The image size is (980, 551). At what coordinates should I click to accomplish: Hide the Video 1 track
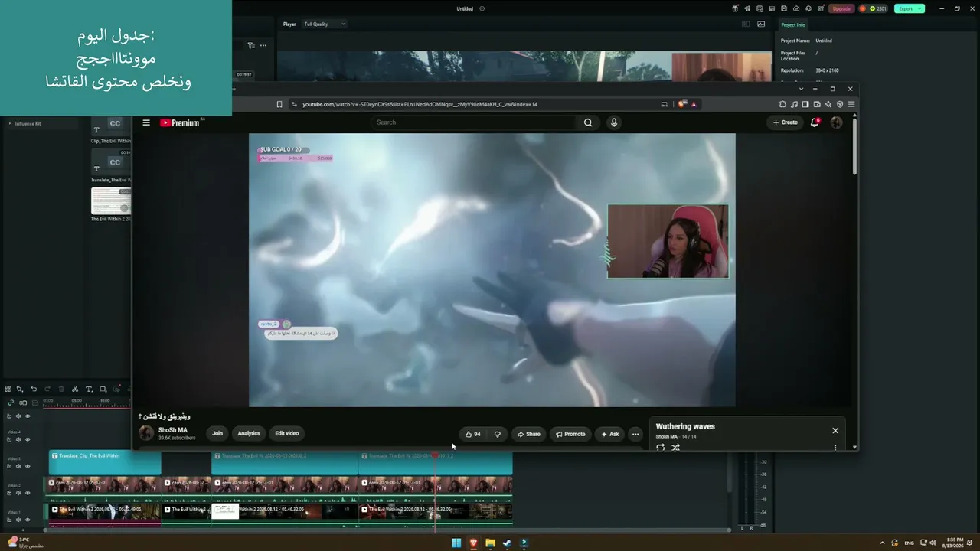coord(28,520)
